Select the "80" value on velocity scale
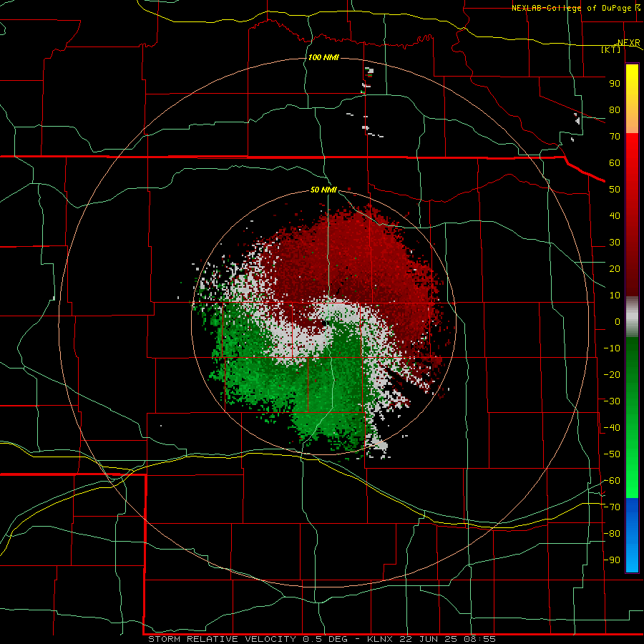The width and height of the screenshot is (644, 644). pos(615,110)
